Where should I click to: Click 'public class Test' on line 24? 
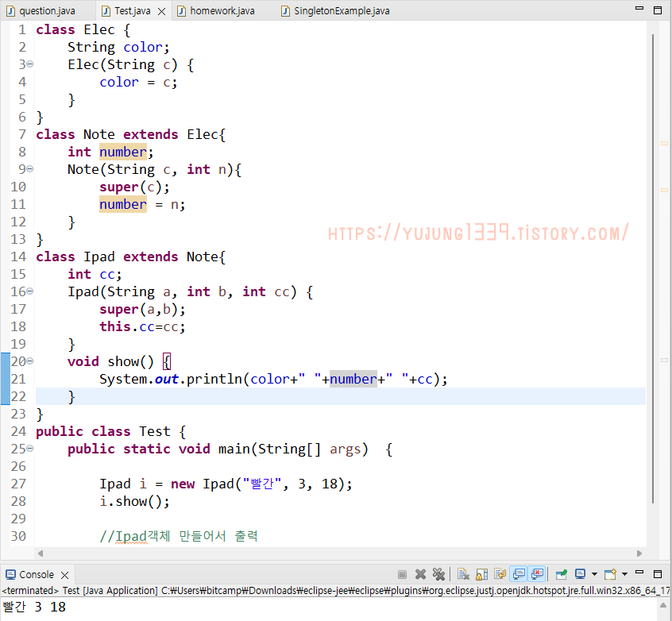point(103,431)
